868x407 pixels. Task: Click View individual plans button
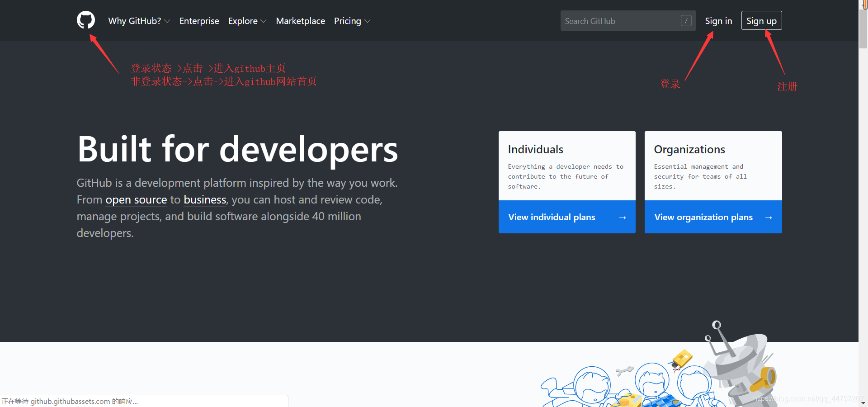click(x=567, y=217)
